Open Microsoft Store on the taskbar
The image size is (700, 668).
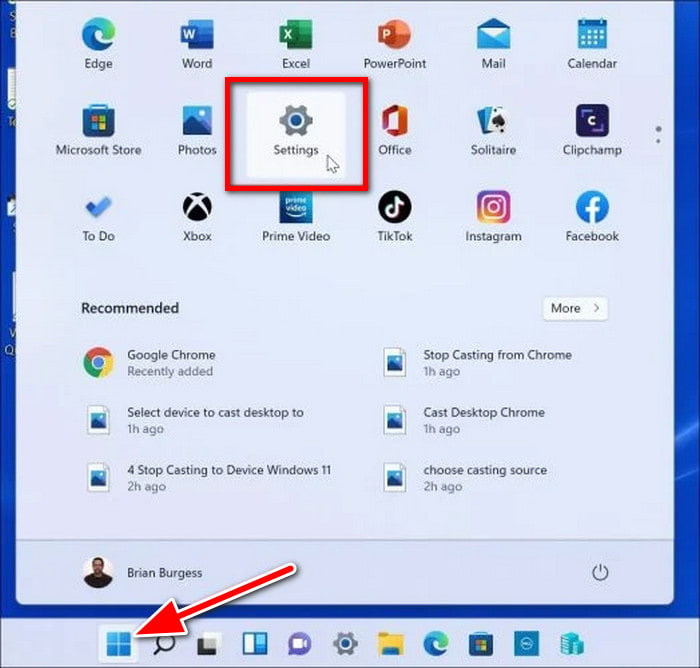point(481,644)
